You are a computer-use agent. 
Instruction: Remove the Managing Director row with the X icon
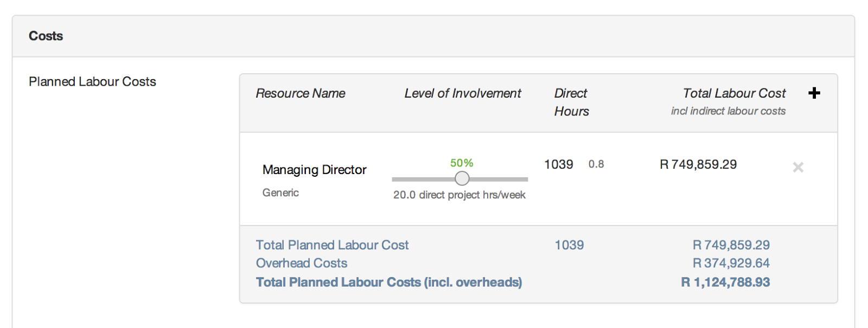click(x=798, y=167)
